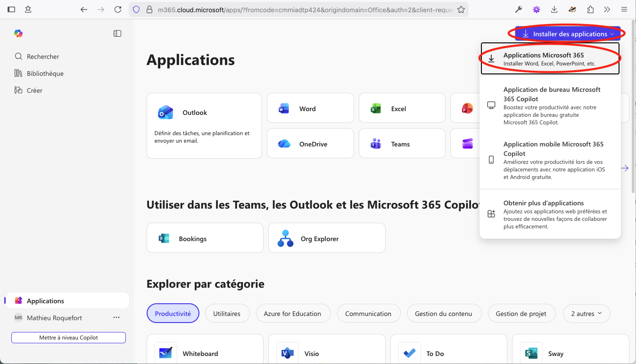This screenshot has width=636, height=364.
Task: Open account options next to Mathieu Roquefort
Action: [116, 318]
